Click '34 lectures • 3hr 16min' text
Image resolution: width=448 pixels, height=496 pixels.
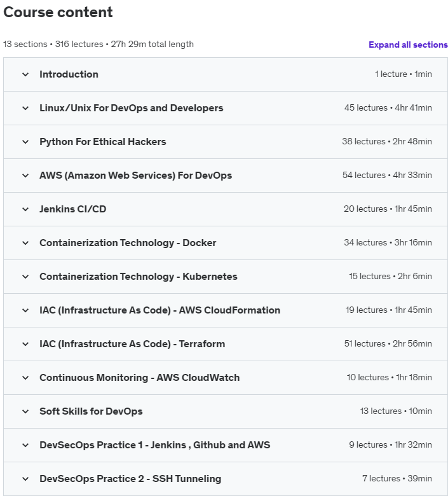[x=388, y=243]
